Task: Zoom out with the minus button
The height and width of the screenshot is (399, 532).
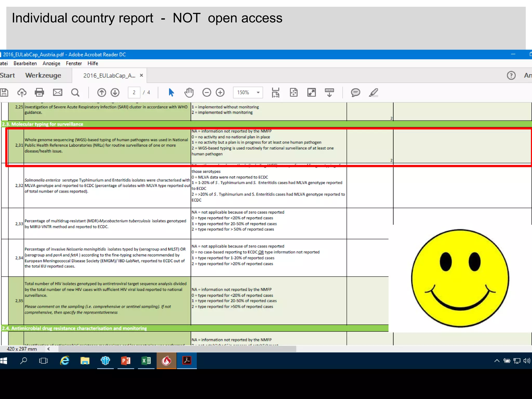Action: click(207, 92)
